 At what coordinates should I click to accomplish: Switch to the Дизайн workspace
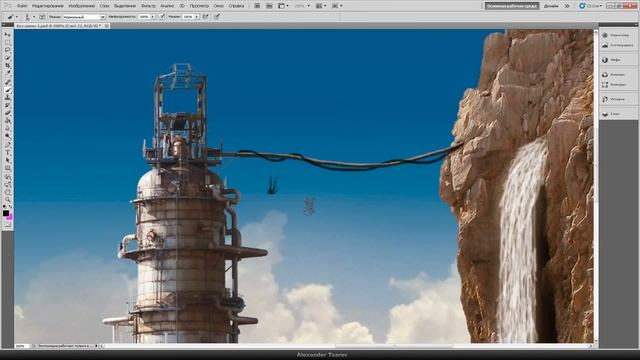pyautogui.click(x=551, y=6)
